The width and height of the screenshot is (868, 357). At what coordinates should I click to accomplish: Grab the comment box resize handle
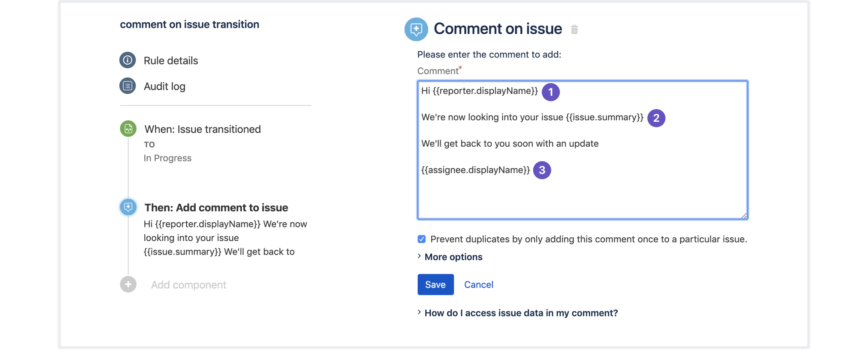tap(744, 216)
